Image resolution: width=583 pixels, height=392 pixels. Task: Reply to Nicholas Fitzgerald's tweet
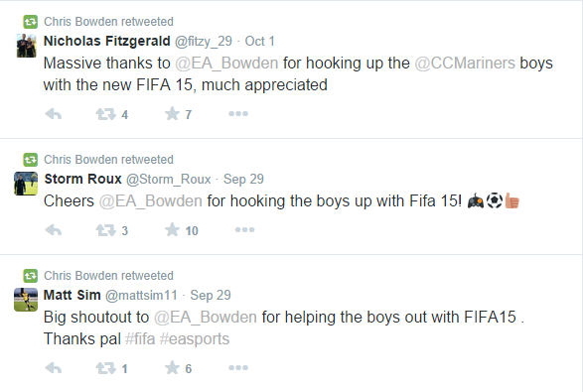pos(54,114)
